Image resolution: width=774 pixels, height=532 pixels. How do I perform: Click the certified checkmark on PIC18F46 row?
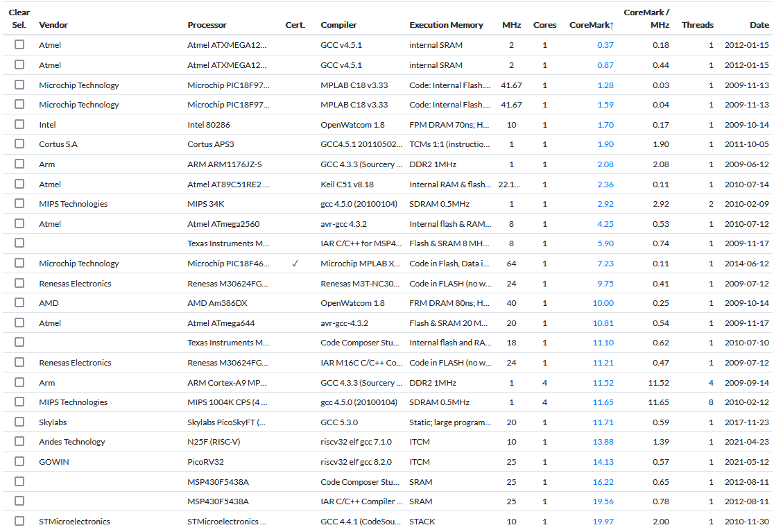coord(295,264)
